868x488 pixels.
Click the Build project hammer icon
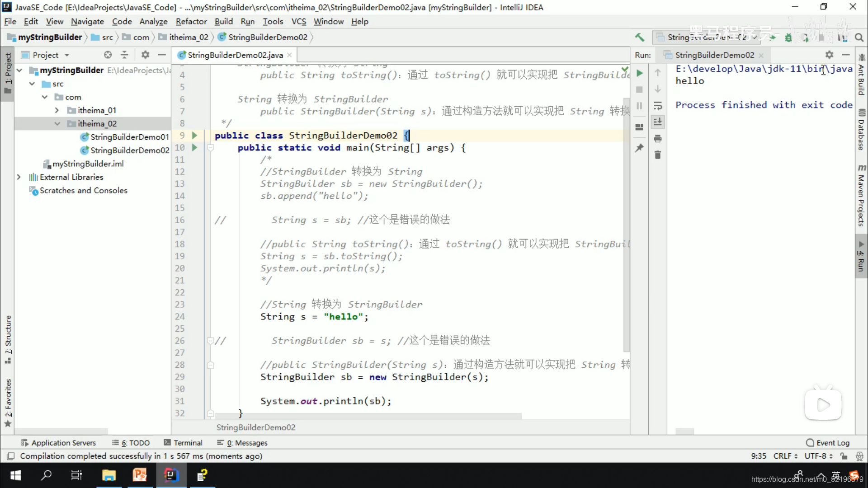point(638,37)
